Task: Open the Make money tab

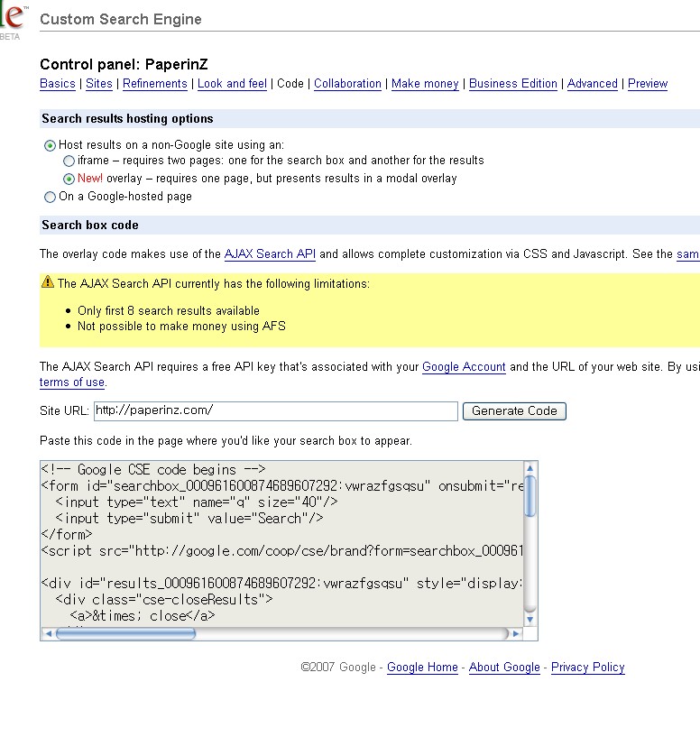Action: pyautogui.click(x=425, y=84)
